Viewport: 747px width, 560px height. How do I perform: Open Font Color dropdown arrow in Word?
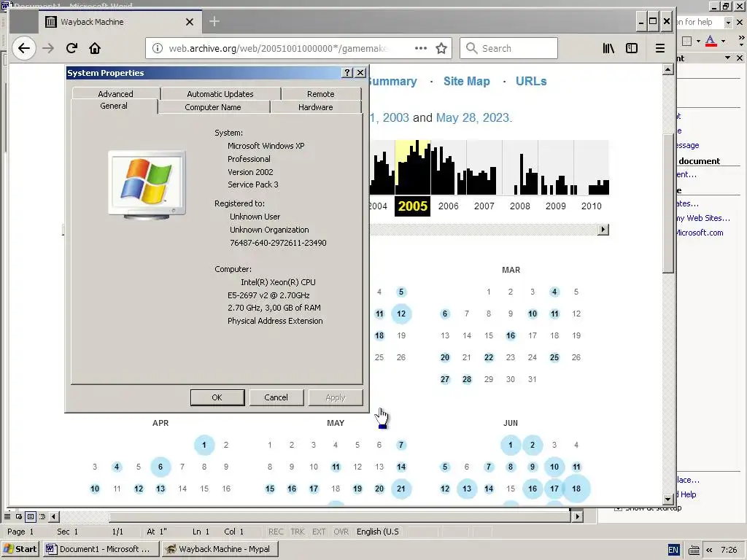723,41
